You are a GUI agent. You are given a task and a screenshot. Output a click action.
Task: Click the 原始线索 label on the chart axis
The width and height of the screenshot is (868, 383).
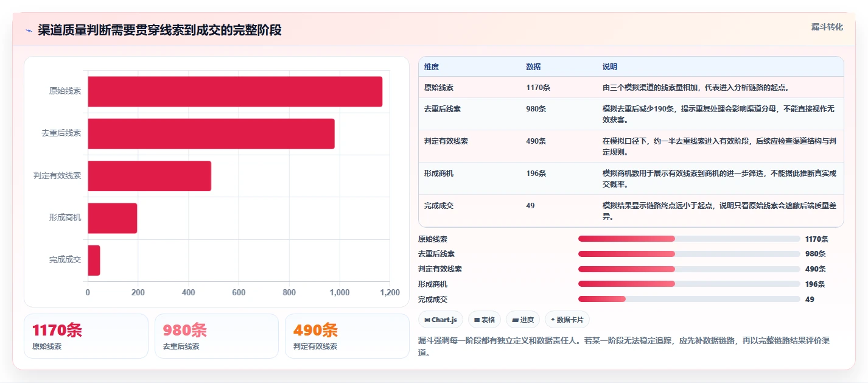(65, 91)
